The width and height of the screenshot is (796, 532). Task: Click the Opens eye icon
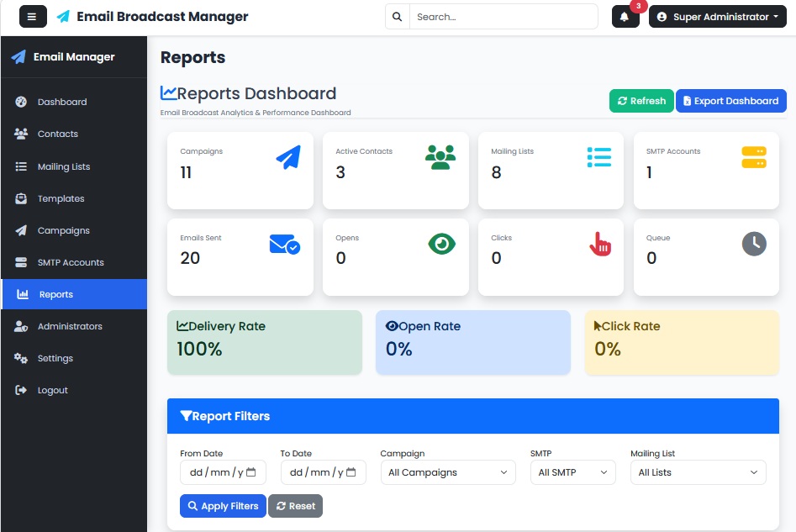pyautogui.click(x=441, y=244)
